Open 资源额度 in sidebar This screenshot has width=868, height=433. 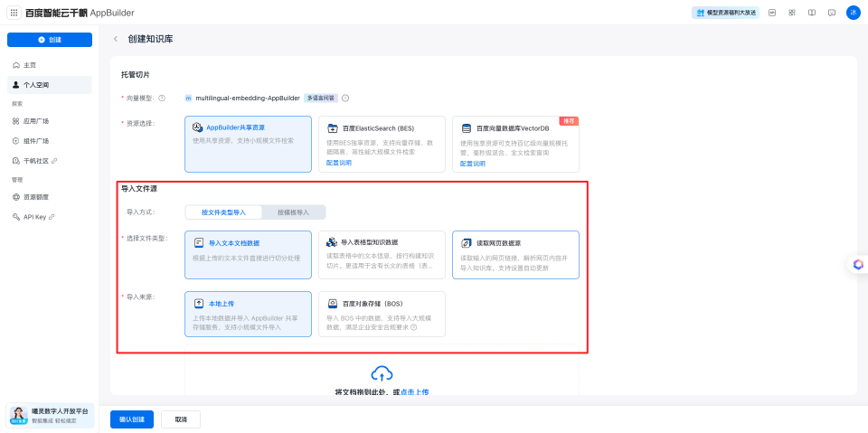pyautogui.click(x=49, y=197)
